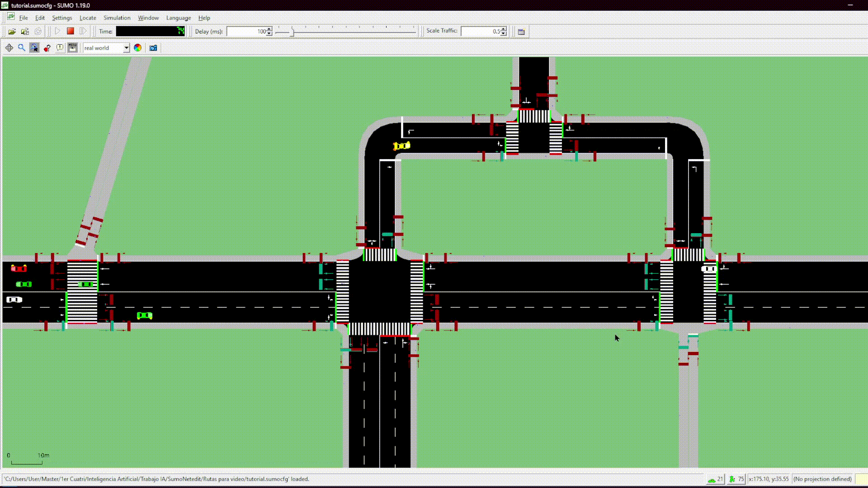
Task: Open the Simulation menu
Action: click(x=117, y=18)
